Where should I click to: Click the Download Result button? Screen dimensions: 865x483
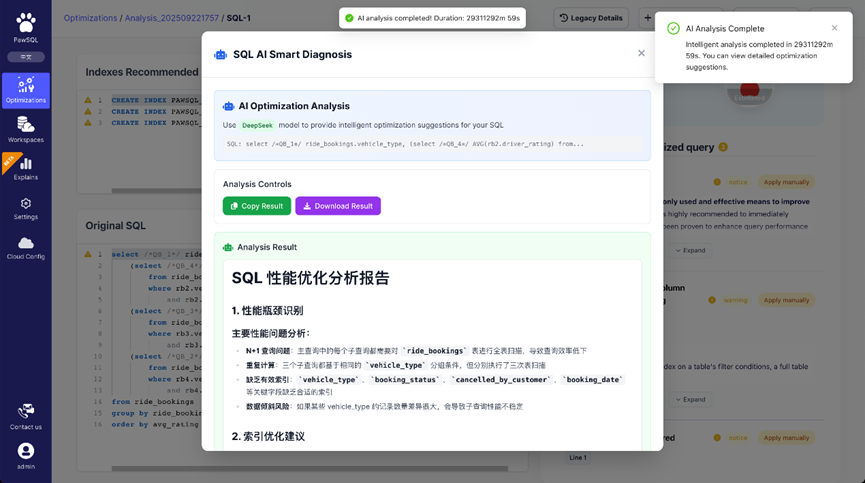(338, 206)
